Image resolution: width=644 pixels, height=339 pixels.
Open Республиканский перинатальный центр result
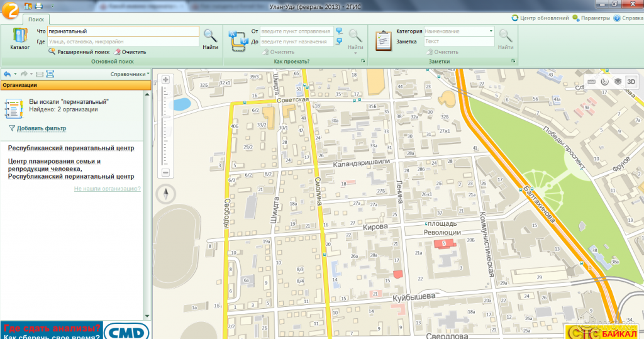coord(71,148)
